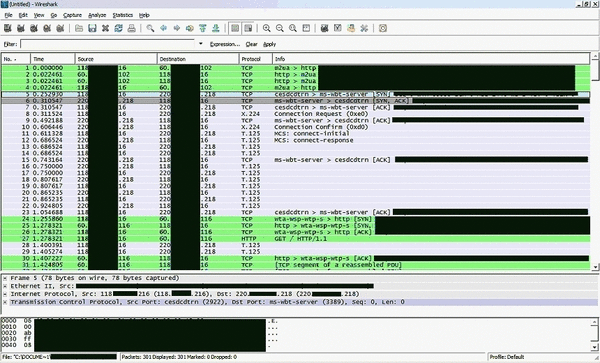Viewport: 600px width, 363px height.
Task: Edit capture filters from toolbar
Action: [x=324, y=28]
